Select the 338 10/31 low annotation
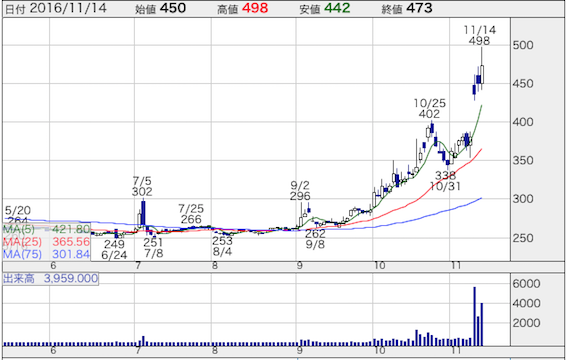The height and width of the screenshot is (360, 567). tap(445, 181)
